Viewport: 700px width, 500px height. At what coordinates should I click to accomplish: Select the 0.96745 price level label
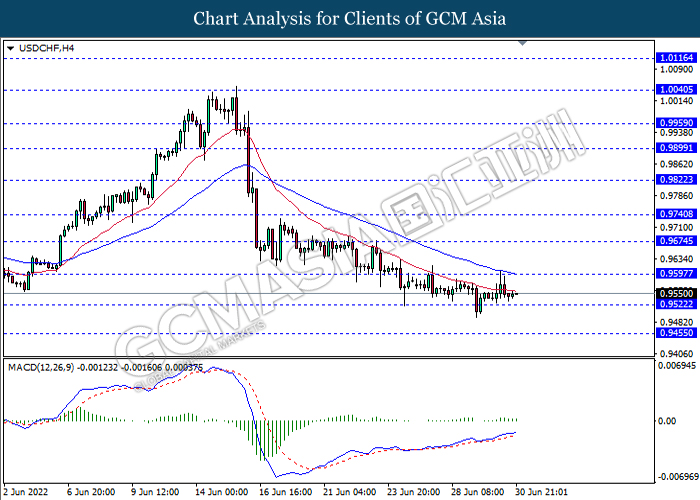[x=676, y=241]
